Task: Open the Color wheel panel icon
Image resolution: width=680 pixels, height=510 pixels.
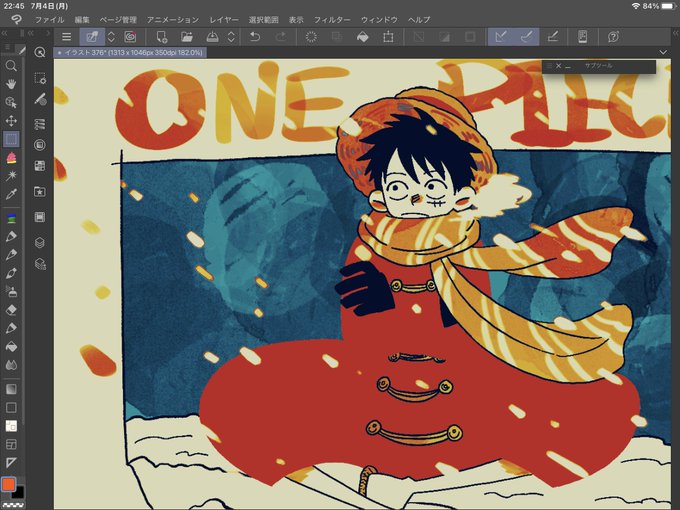Action: tap(40, 145)
